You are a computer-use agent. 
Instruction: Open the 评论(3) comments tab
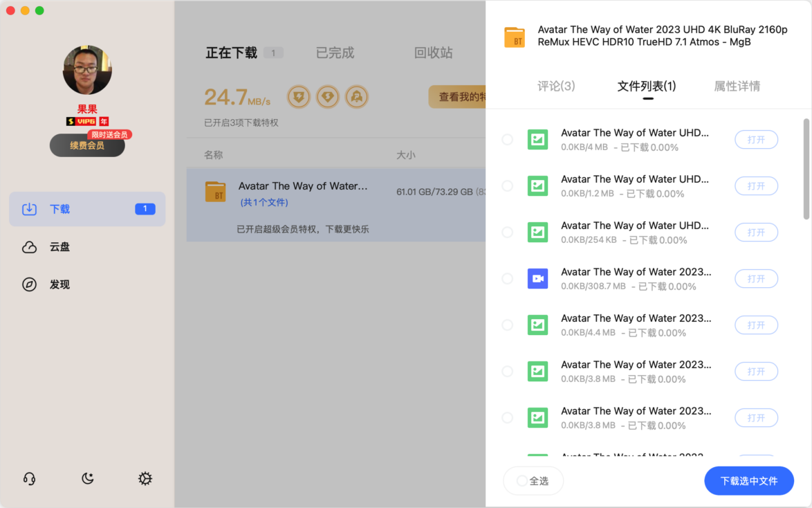click(x=556, y=86)
